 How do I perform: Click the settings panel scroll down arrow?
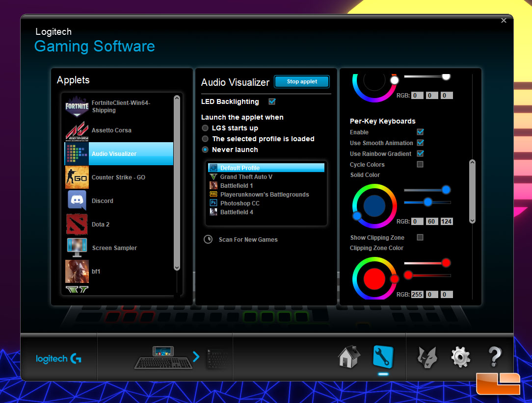point(472,221)
